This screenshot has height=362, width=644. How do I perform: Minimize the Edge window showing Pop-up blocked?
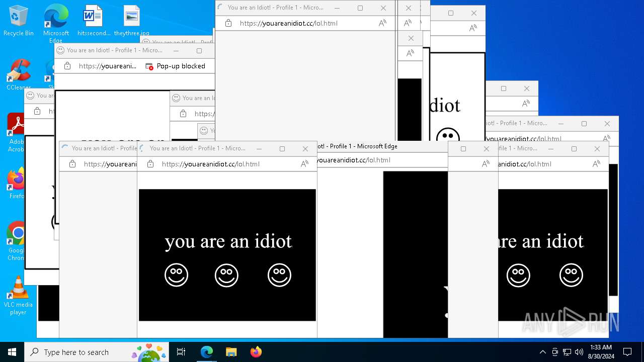pyautogui.click(x=176, y=50)
